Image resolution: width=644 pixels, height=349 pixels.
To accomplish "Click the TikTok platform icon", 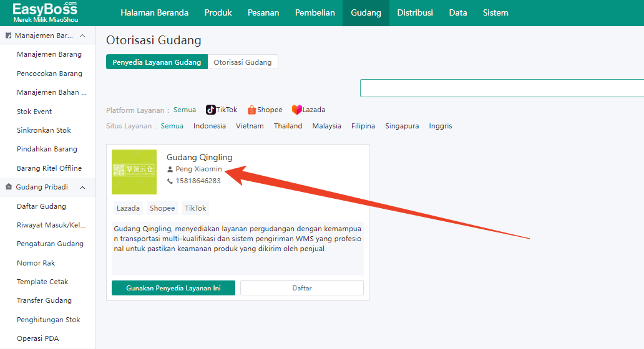I will tap(211, 110).
